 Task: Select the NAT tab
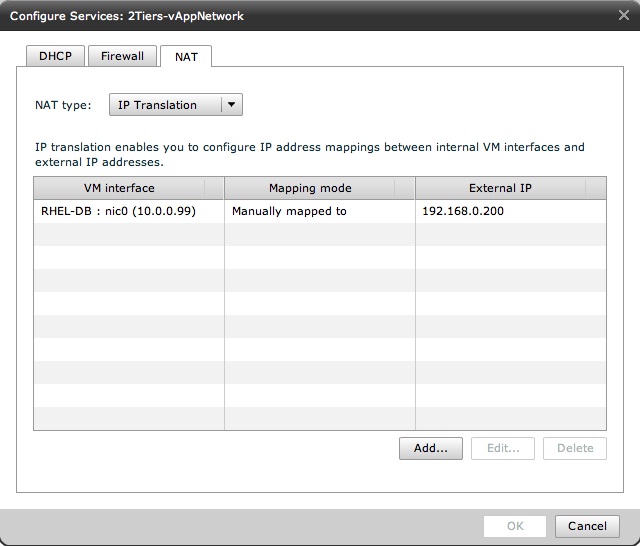[x=186, y=56]
